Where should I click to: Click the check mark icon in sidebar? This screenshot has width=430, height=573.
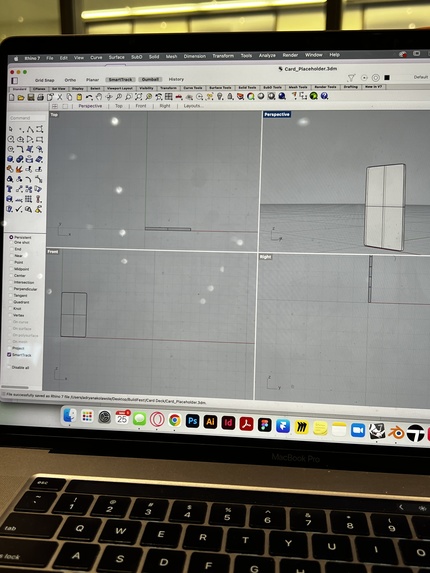point(19,209)
